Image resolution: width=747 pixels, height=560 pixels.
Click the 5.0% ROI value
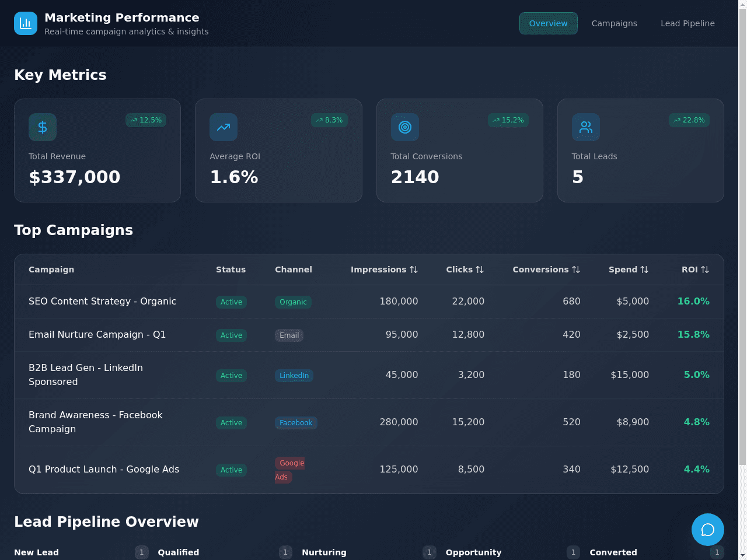[x=697, y=375]
